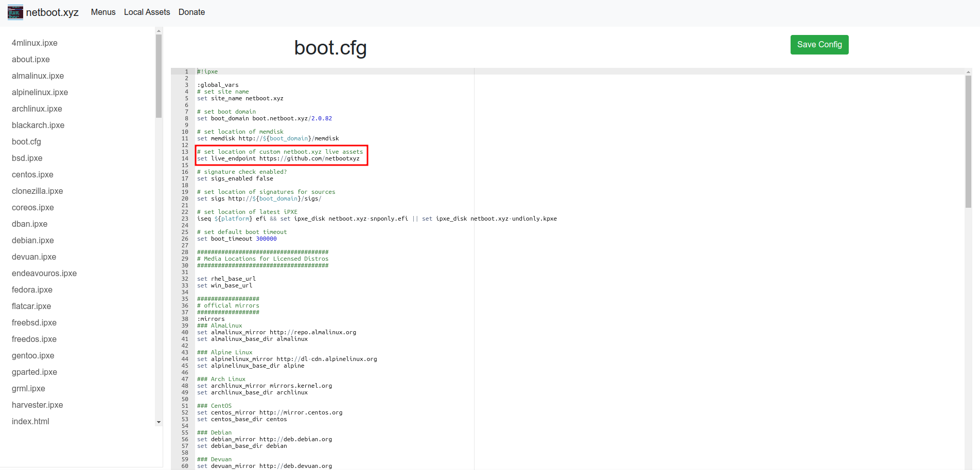Open index.html in the file list
Image resolution: width=980 pixels, height=470 pixels.
(31, 421)
